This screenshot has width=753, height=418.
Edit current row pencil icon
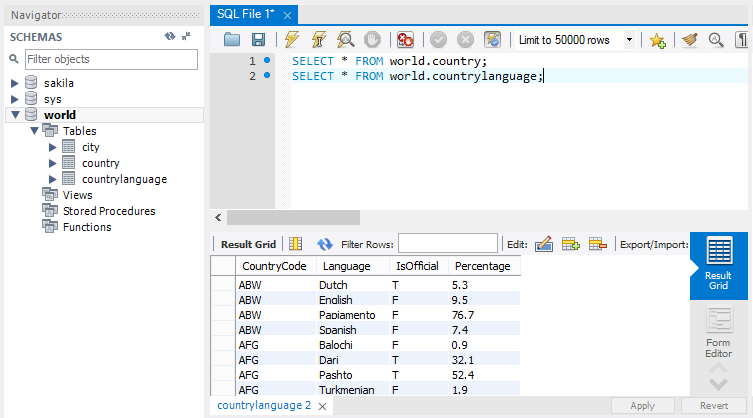tap(544, 244)
